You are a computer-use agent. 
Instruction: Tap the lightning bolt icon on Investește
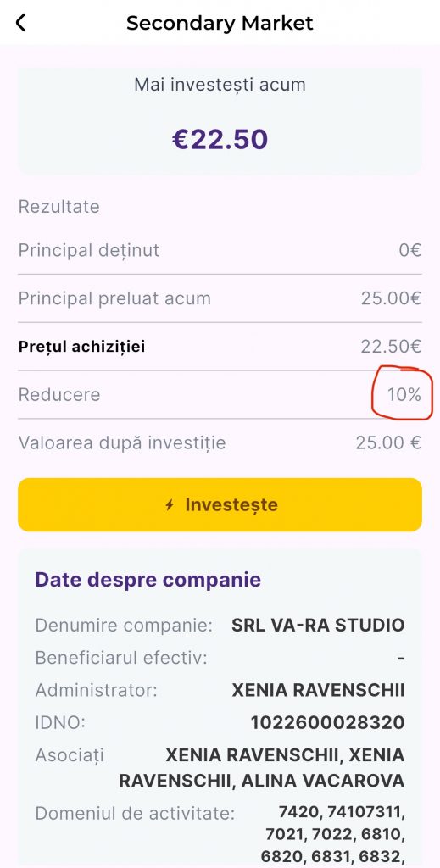point(170,505)
